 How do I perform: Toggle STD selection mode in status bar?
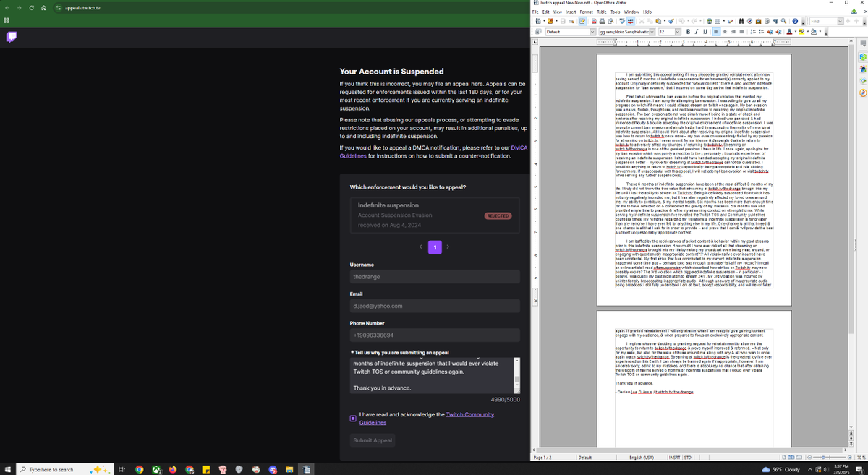click(688, 458)
